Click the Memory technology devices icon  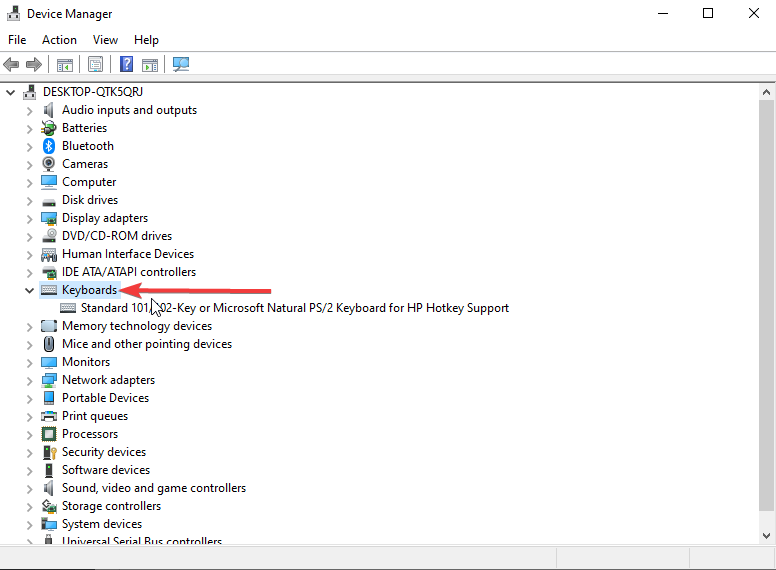pos(48,326)
